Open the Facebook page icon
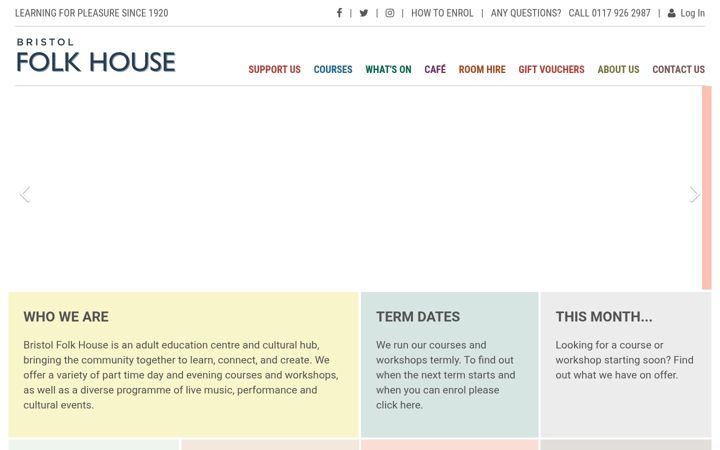 (339, 13)
